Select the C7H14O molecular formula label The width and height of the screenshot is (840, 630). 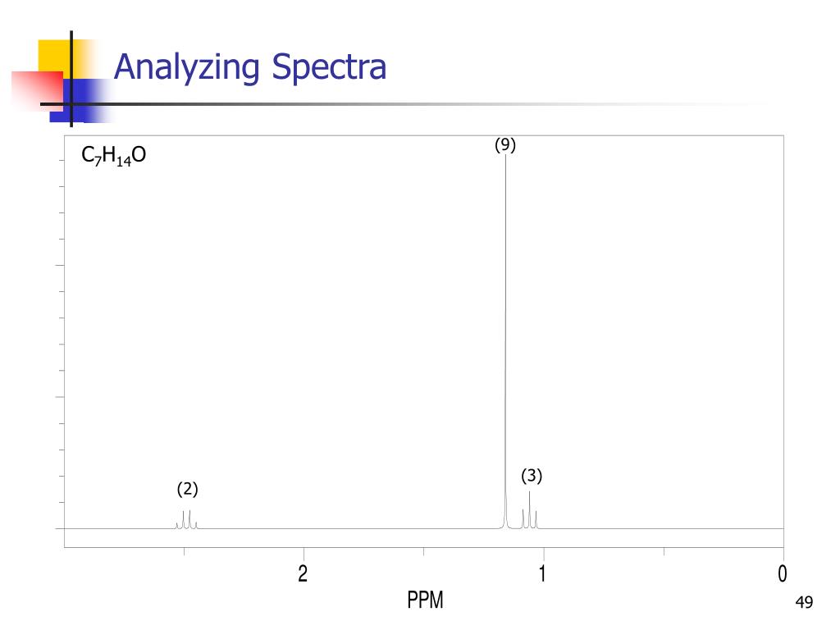113,155
